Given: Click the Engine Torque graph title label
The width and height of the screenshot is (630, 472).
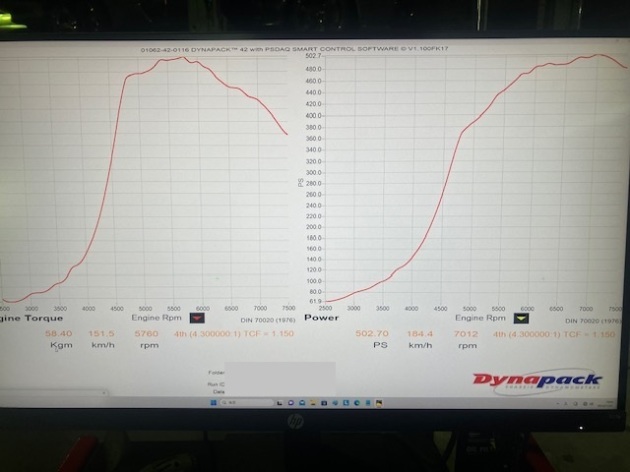Looking at the screenshot, I should pos(30,318).
